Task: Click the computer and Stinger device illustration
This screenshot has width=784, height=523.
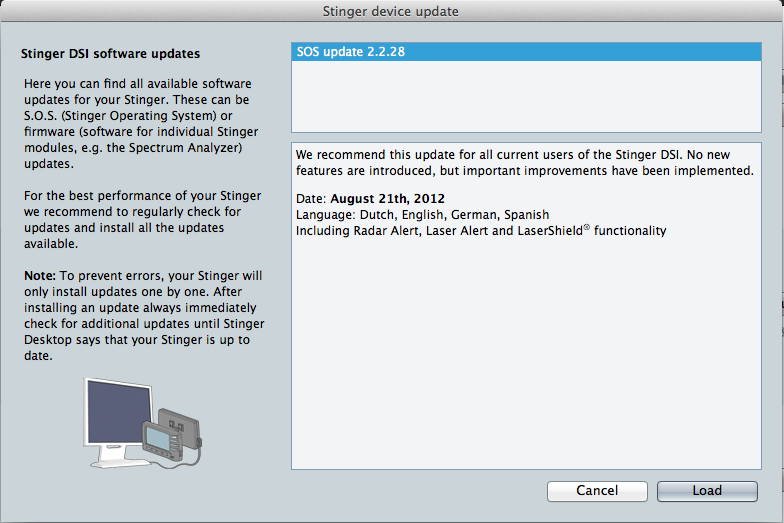Action: tap(143, 424)
